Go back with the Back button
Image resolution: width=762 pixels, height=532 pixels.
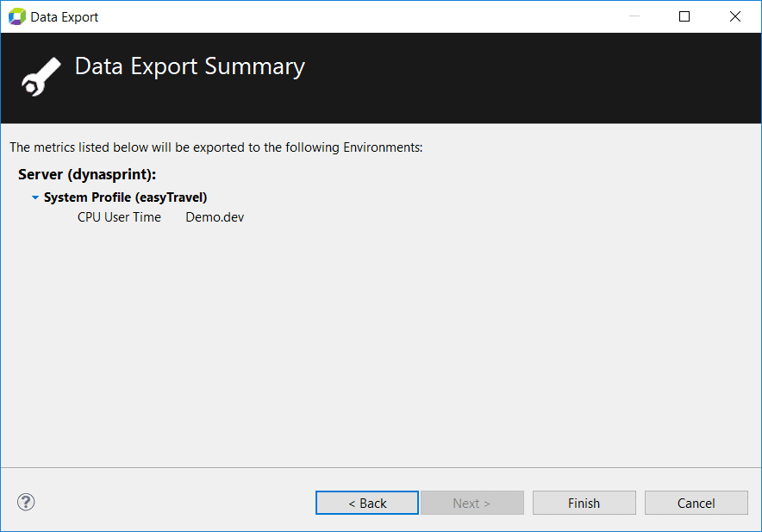367,503
